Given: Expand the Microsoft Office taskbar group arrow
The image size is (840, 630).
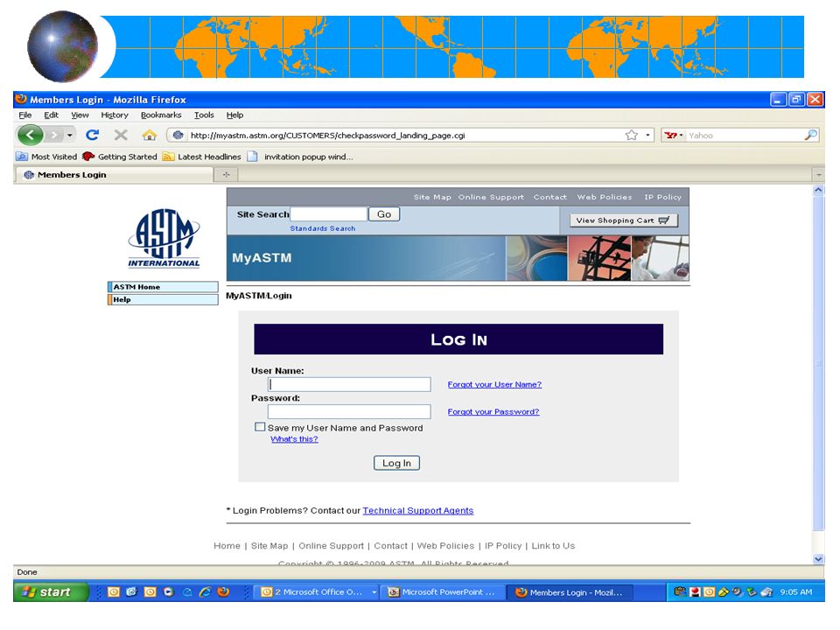Looking at the screenshot, I should click(x=374, y=592).
